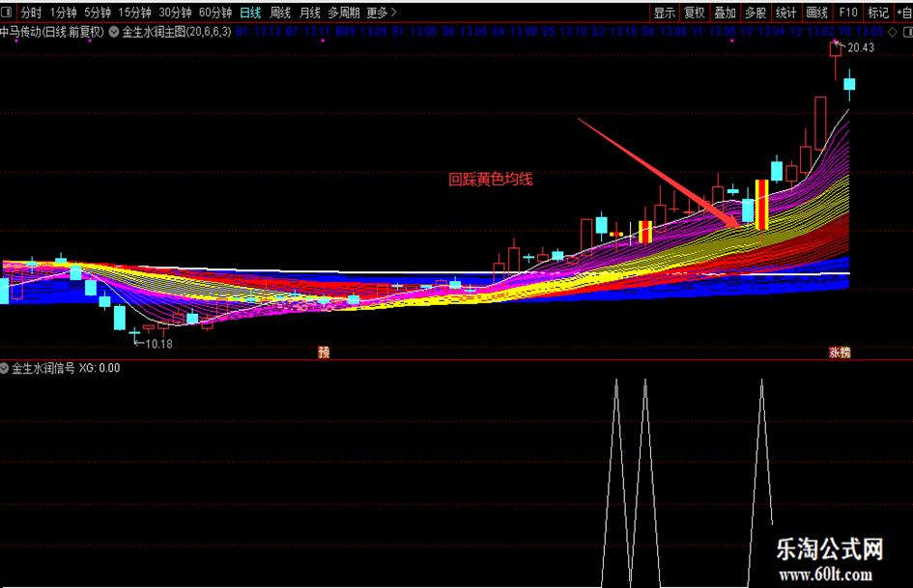Click the +自 button to add to watchlist
Screen dimensions: 913x588
(904, 13)
